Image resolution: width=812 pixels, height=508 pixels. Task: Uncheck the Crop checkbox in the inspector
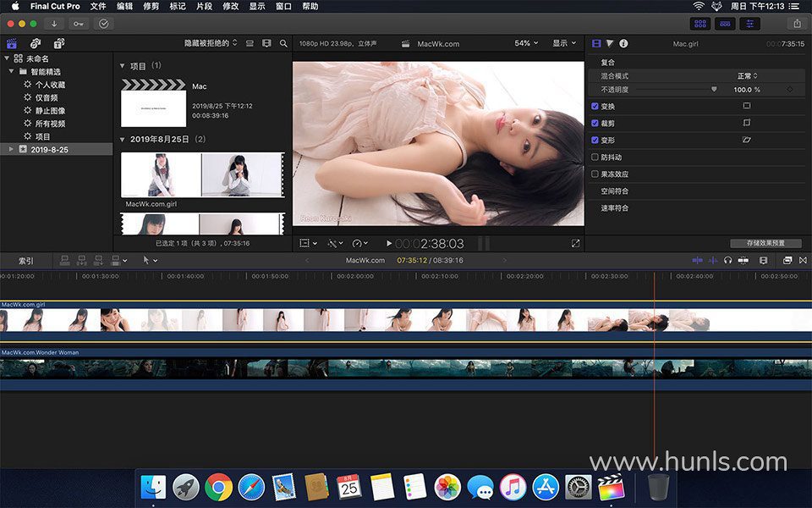coord(595,124)
